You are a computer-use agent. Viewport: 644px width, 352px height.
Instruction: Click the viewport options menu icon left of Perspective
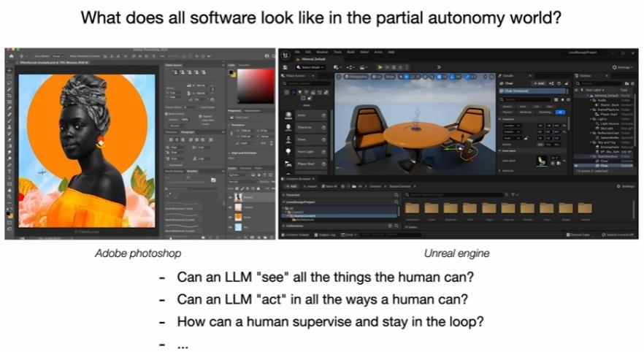coord(339,77)
